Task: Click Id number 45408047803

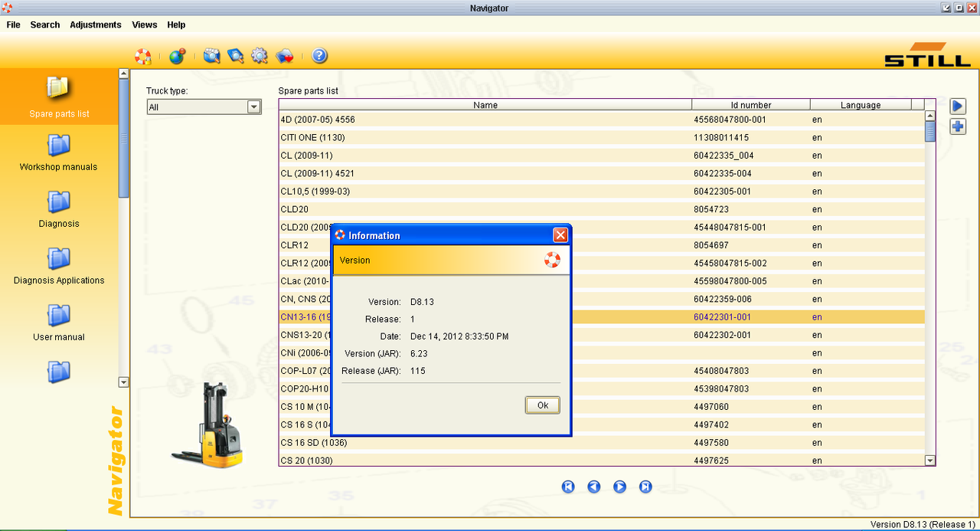Action: click(721, 371)
